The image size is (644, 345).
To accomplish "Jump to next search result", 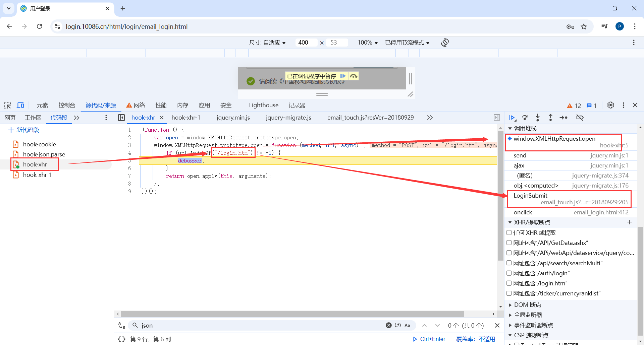I will point(437,325).
